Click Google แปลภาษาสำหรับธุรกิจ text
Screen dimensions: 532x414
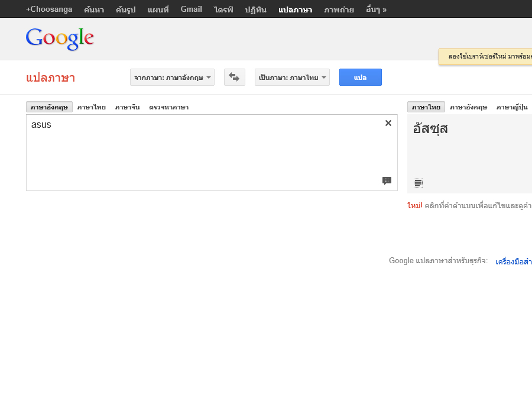438,261
